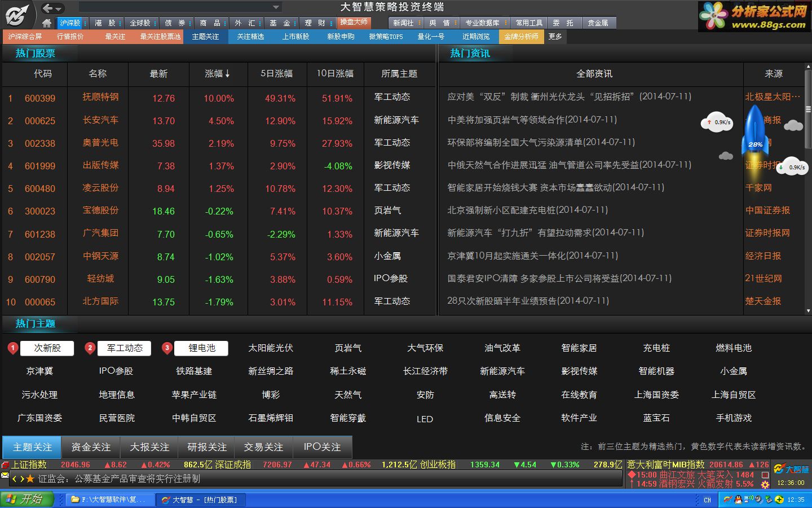The width and height of the screenshot is (812, 508).
Task: Select stock code 000625 row
Action: click(x=219, y=120)
